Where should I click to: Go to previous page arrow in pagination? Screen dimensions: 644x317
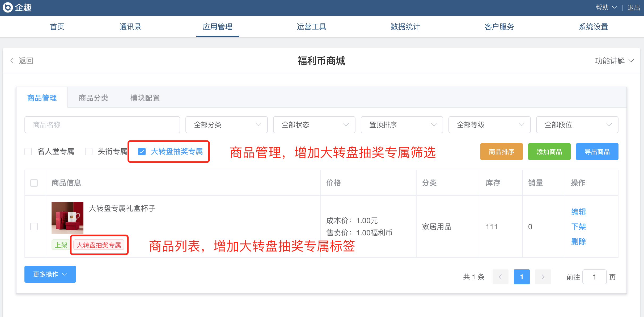pyautogui.click(x=500, y=277)
